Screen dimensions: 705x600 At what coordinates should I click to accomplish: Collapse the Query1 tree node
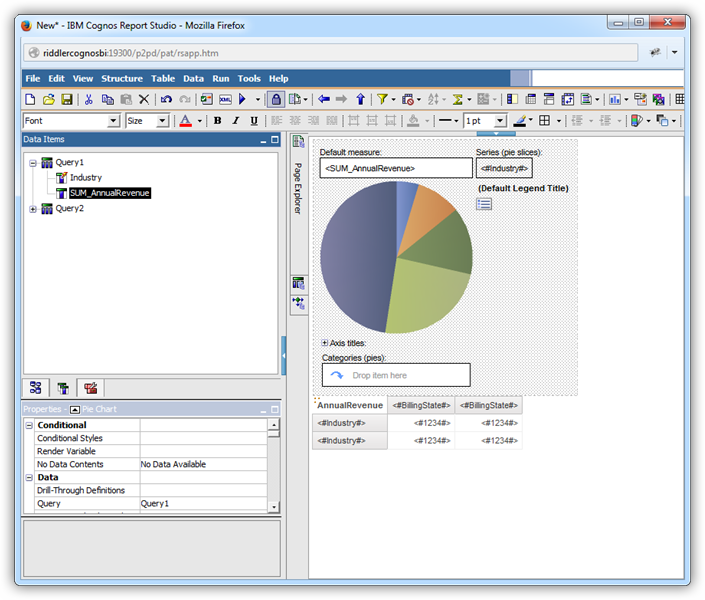[x=33, y=163]
